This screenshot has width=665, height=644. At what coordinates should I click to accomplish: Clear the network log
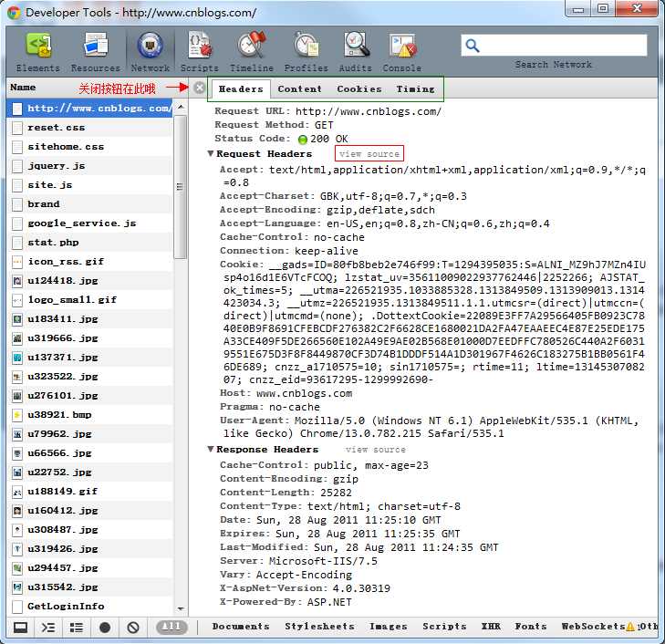pos(133,627)
